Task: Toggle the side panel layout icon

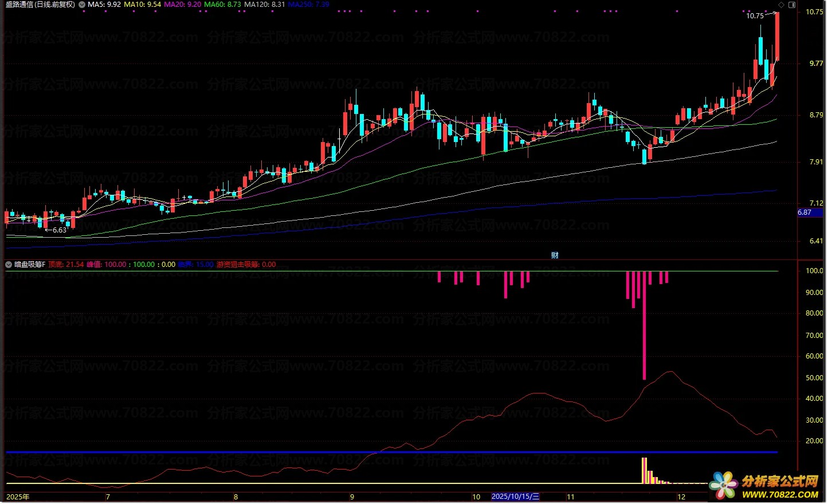Action: point(792,5)
